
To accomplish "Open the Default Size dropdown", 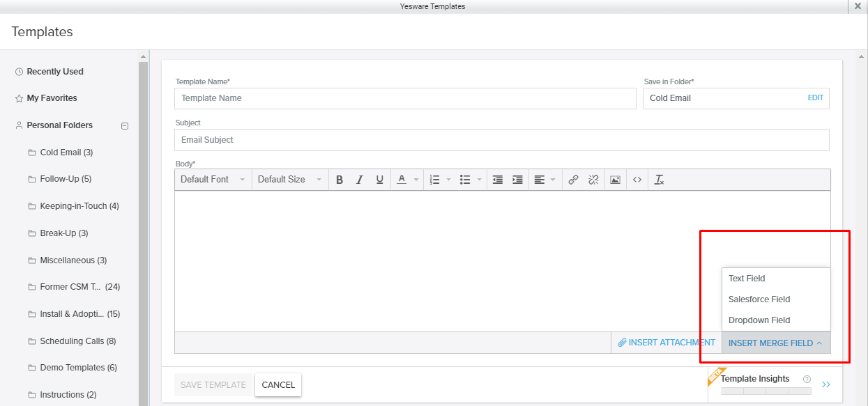I will (289, 180).
